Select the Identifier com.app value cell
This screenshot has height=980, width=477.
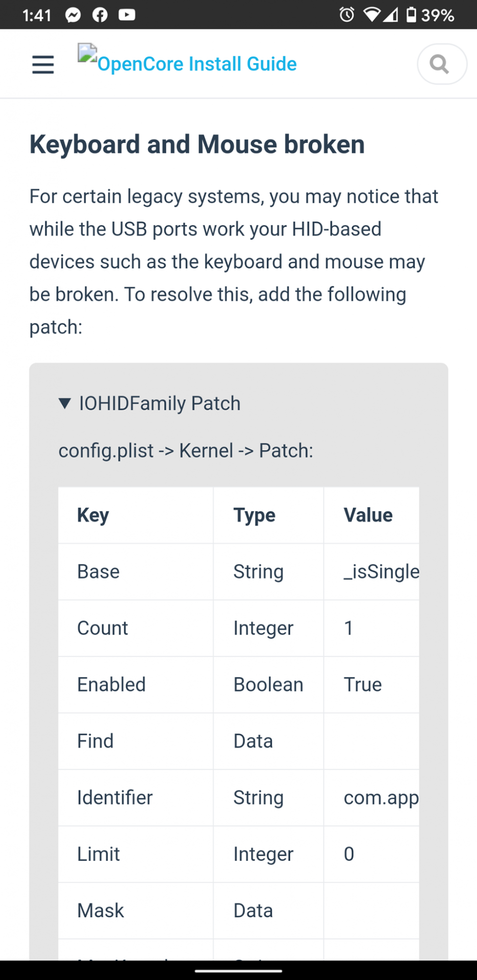(381, 798)
